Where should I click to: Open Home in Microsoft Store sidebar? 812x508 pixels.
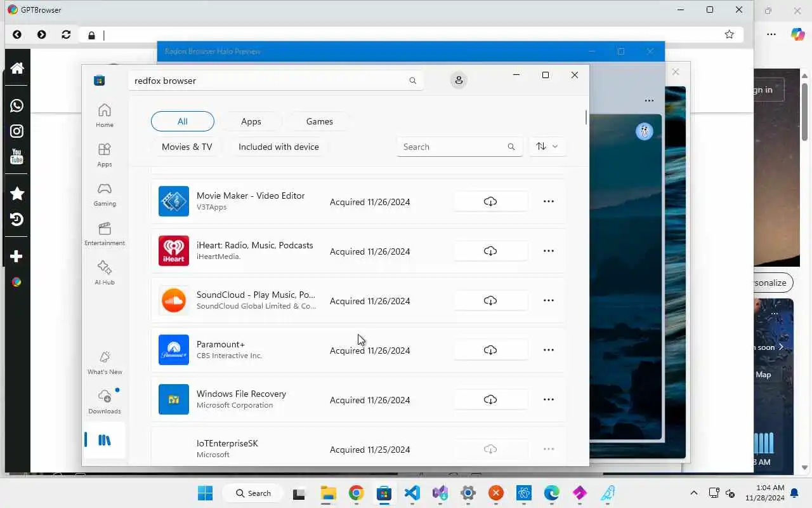click(x=105, y=116)
